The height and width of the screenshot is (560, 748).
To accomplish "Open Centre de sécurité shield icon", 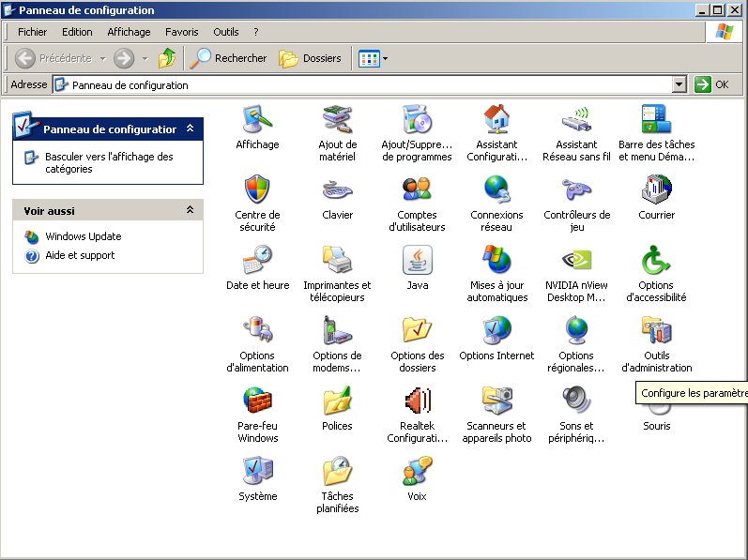I will tap(257, 189).
